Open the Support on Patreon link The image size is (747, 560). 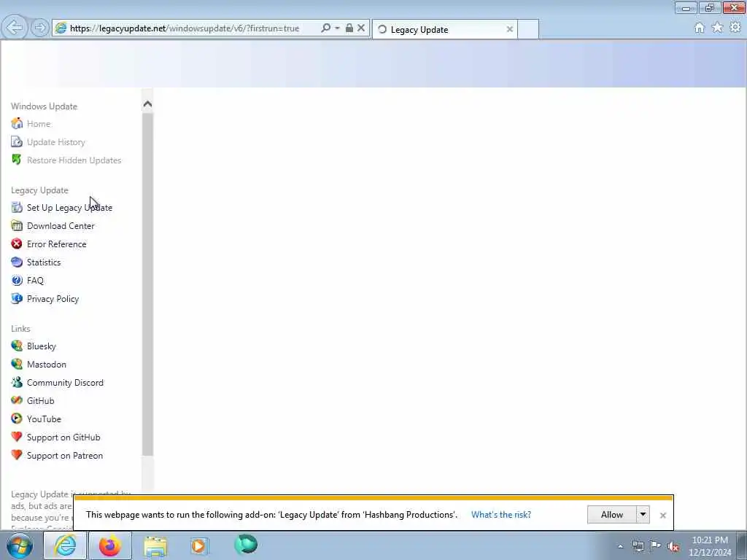tap(65, 456)
